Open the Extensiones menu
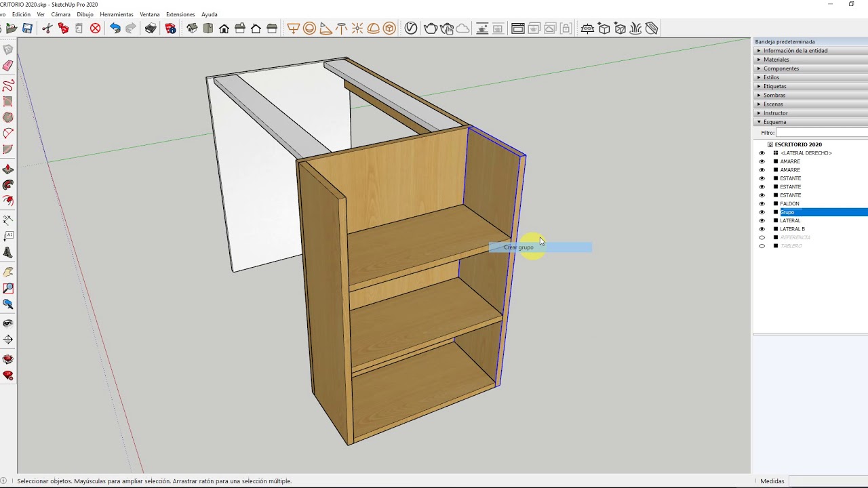868x488 pixels. click(x=180, y=14)
